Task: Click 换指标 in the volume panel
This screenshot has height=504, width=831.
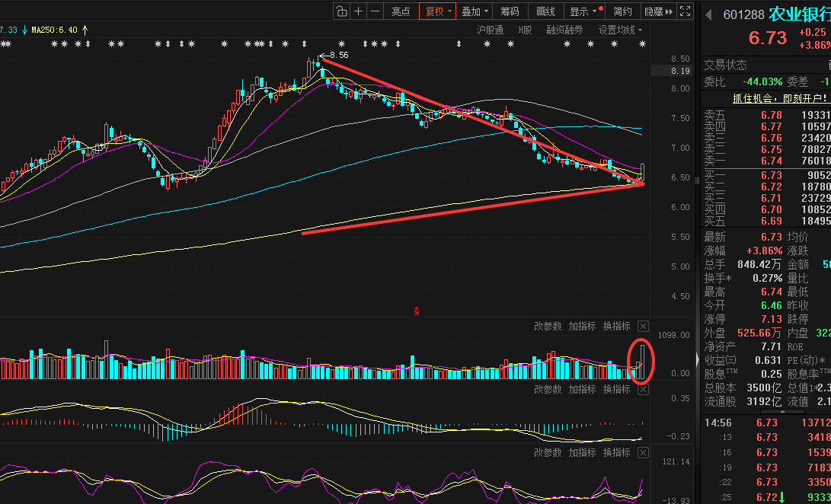Action: 617,326
